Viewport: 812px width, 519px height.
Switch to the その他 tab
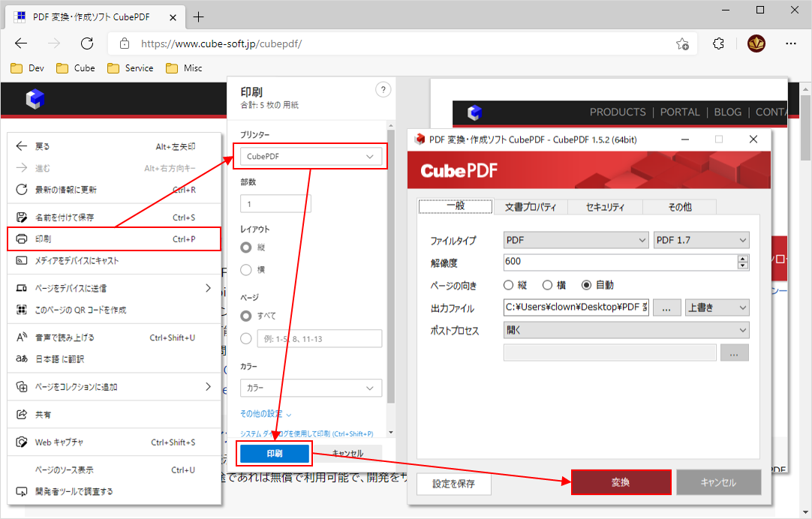click(x=679, y=207)
